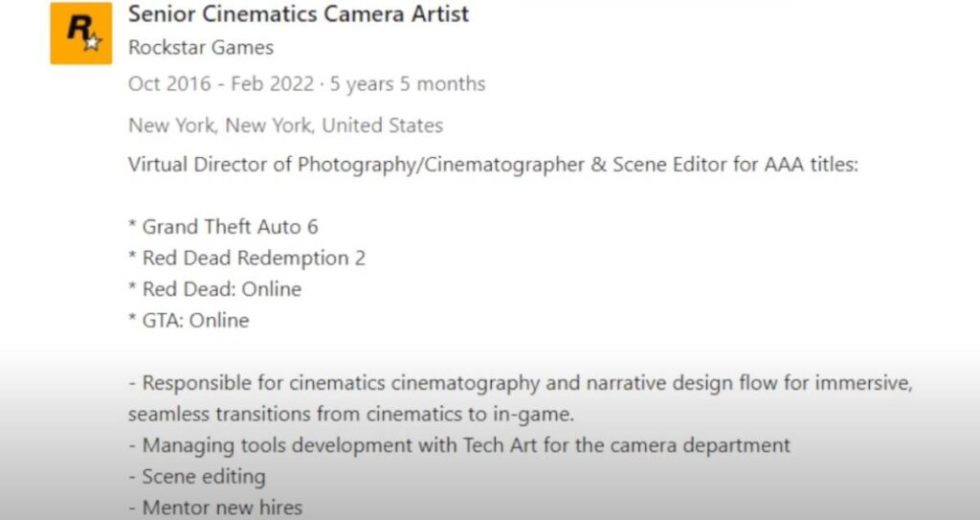Click the star on the Rockstar logo
This screenshot has height=520, width=980.
click(91, 43)
